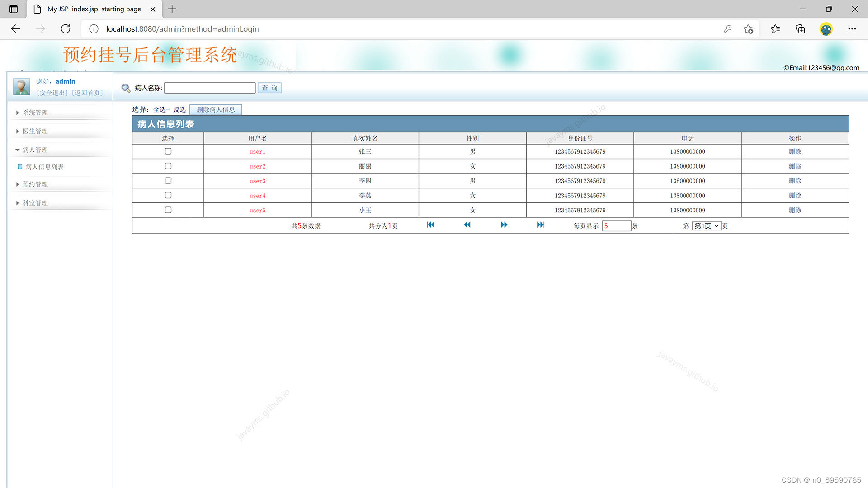Tick the checkbox for user5
The height and width of the screenshot is (488, 868).
[x=168, y=210]
